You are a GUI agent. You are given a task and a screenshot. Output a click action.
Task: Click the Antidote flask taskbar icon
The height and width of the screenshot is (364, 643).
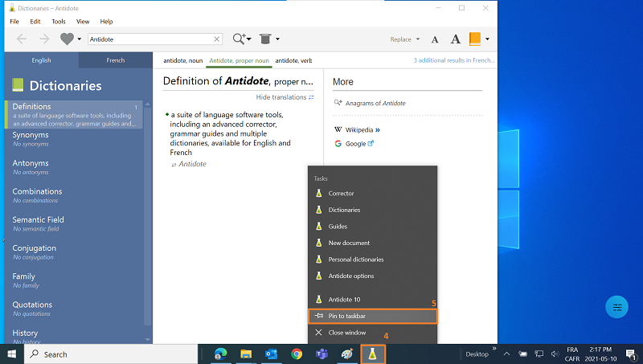pos(372,354)
